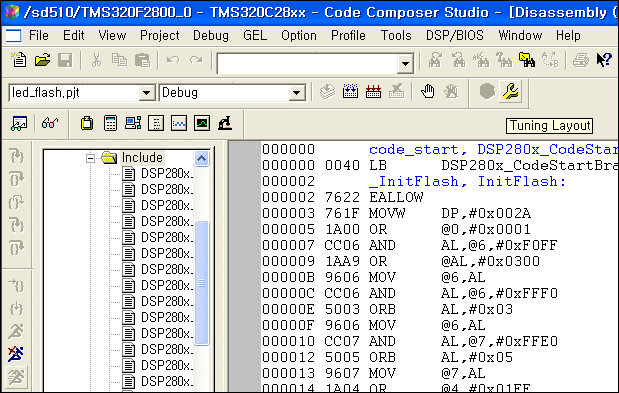619x393 pixels.
Task: Click the project tree scroll up arrow
Action: (x=201, y=159)
